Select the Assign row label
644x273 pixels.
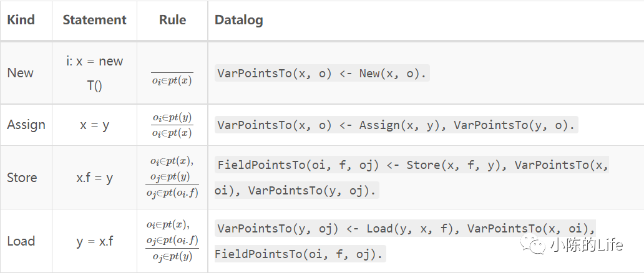click(x=26, y=125)
